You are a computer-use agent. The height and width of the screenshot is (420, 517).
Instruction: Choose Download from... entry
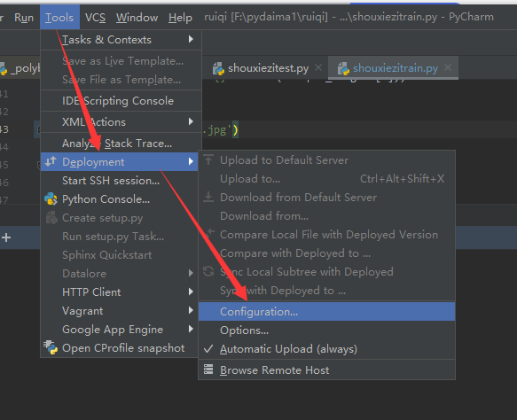tap(326, 216)
